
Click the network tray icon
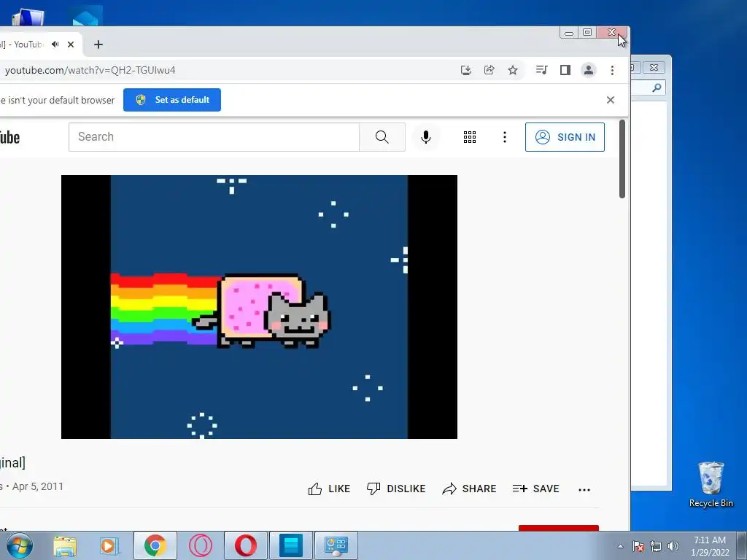656,546
